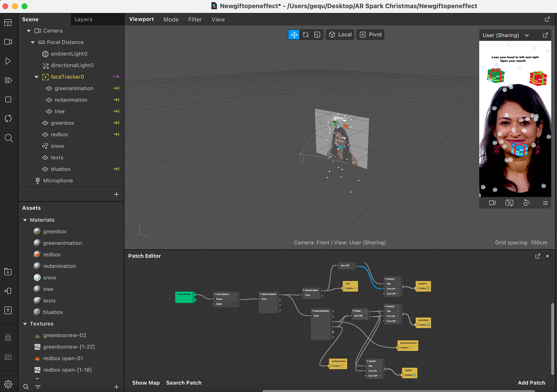Switch to the Scene tab

pyautogui.click(x=30, y=19)
